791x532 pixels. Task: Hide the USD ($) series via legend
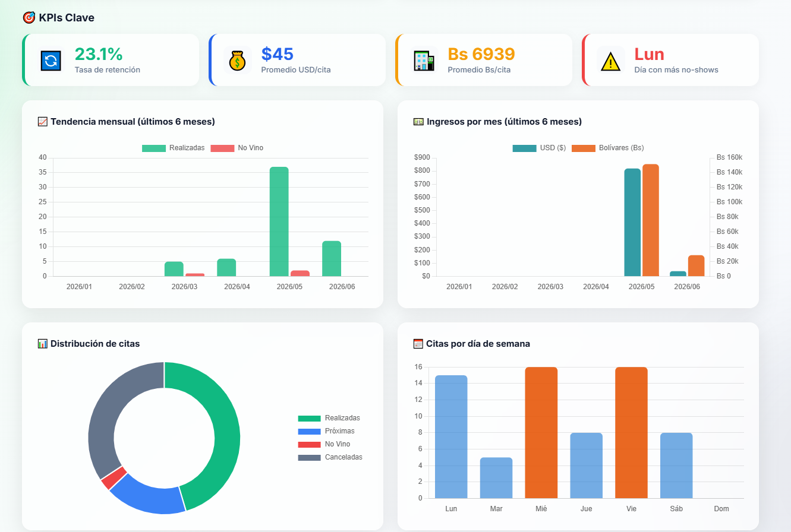coord(539,148)
